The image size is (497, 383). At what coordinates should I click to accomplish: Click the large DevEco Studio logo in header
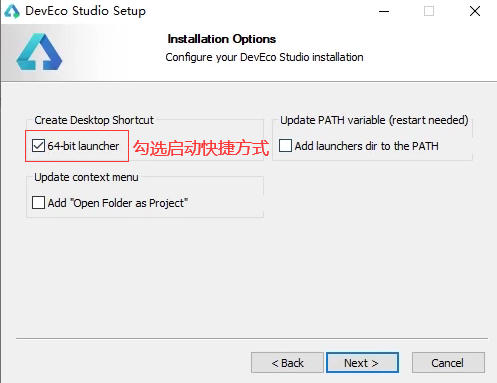point(39,52)
